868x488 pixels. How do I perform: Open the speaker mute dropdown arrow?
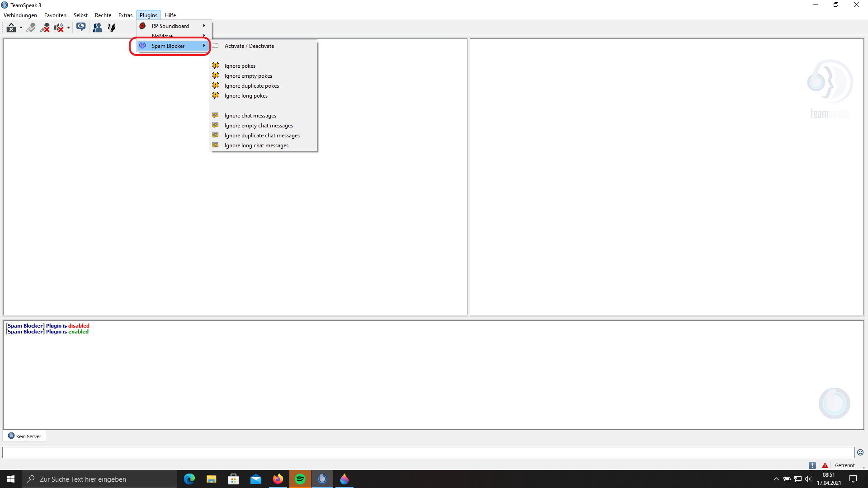point(68,28)
